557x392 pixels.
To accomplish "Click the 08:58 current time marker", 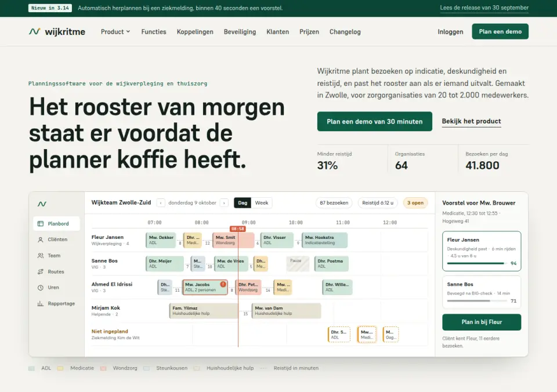I will pos(238,228).
